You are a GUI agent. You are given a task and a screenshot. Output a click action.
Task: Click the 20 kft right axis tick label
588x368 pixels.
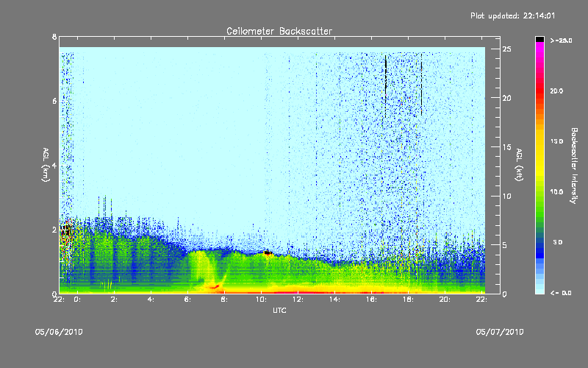coord(507,98)
